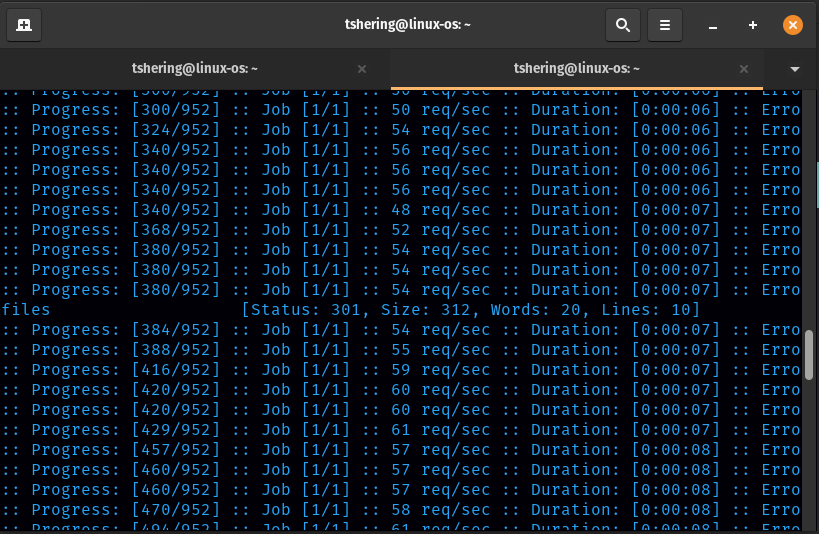The image size is (819, 534).
Task: Click the vertical scrollbar thumb
Action: coord(809,353)
